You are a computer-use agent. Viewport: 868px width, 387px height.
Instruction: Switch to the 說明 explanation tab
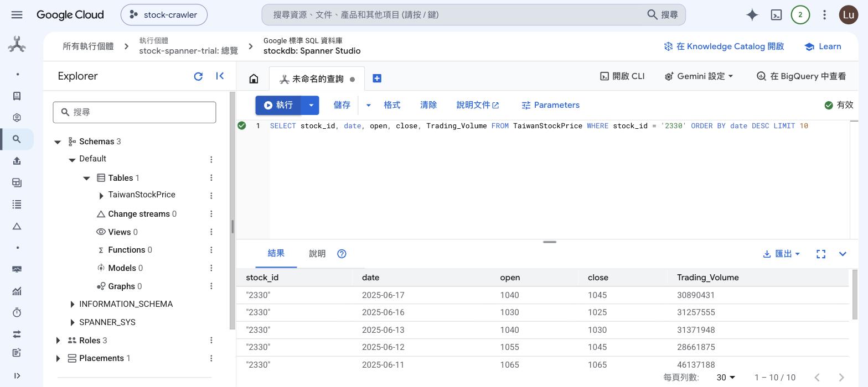coord(317,254)
